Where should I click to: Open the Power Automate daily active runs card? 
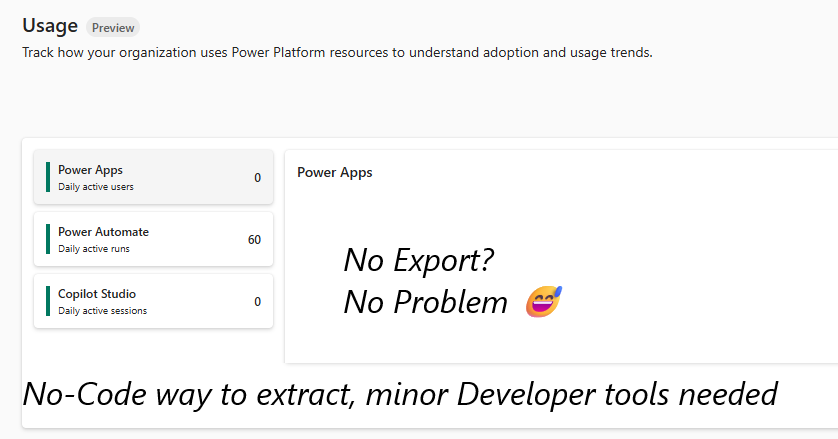(x=153, y=239)
